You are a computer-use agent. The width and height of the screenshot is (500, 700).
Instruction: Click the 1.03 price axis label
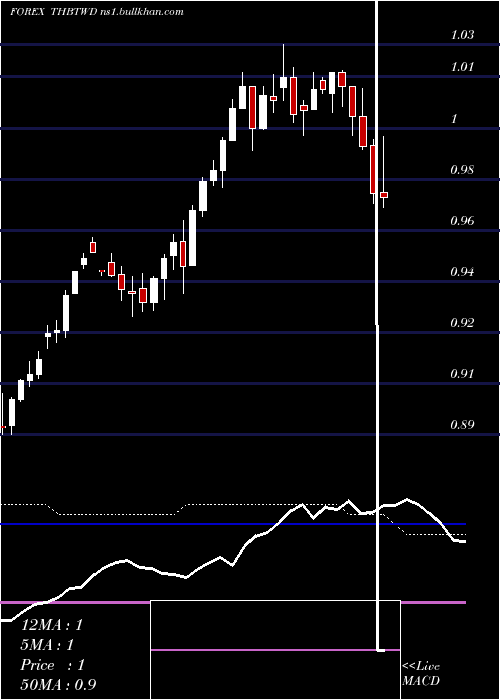[x=462, y=34]
